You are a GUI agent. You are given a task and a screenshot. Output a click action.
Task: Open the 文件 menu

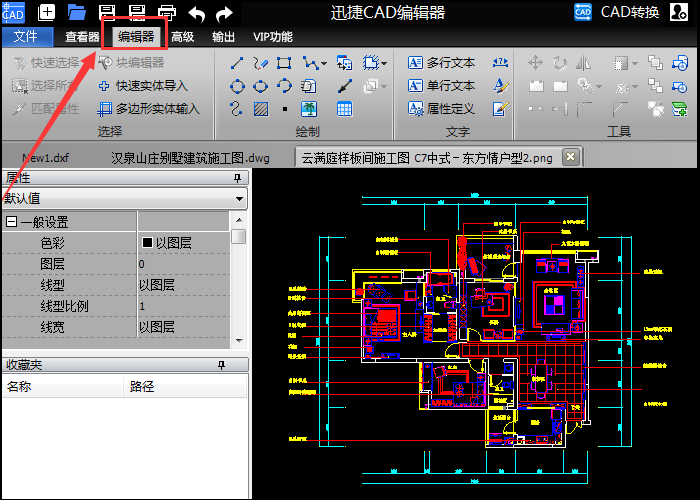point(26,37)
